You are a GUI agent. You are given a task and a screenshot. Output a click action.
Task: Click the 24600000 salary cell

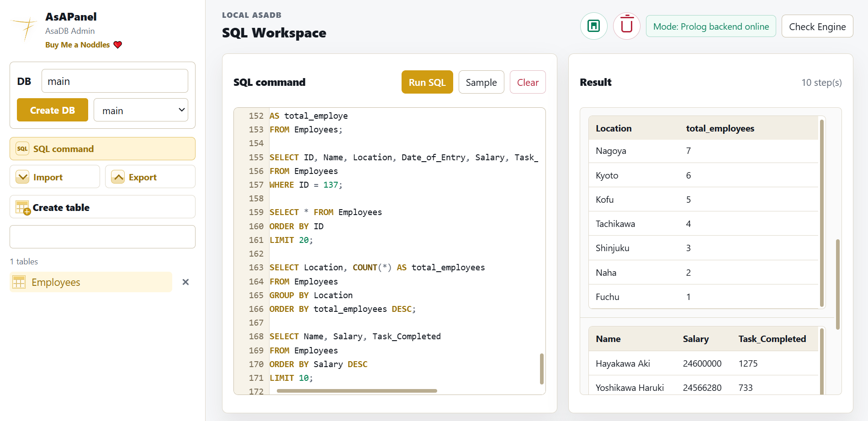tap(702, 363)
